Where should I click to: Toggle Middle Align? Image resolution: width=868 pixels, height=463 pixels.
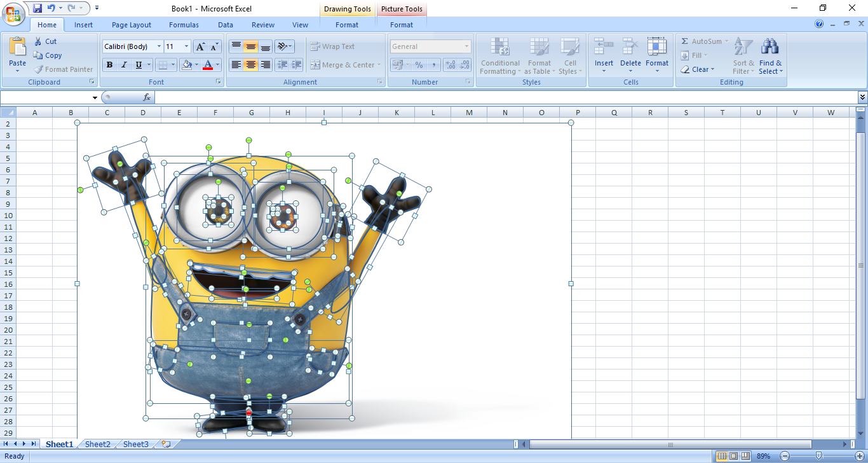tap(251, 46)
